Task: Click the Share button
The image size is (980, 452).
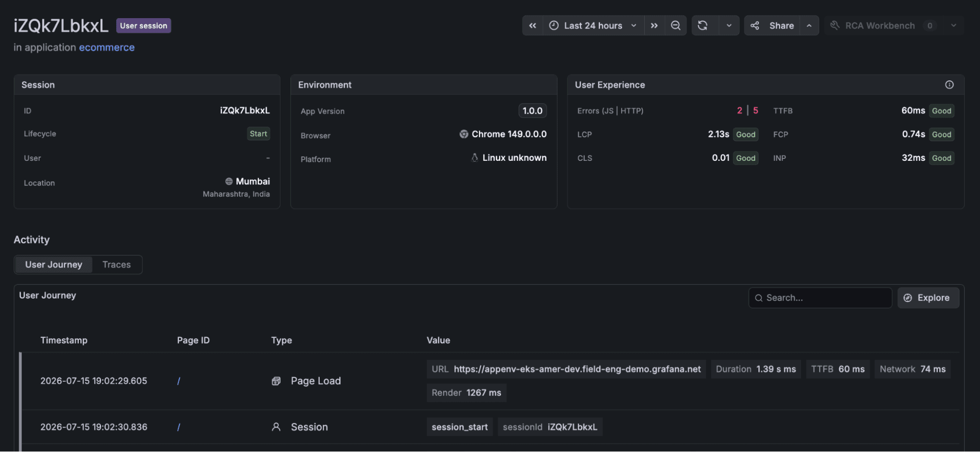Action: coord(772,25)
